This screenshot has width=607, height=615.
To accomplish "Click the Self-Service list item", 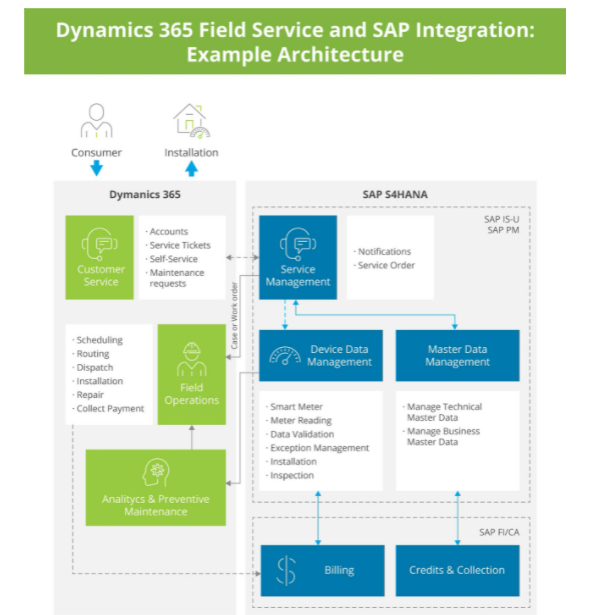I will click(x=171, y=259).
